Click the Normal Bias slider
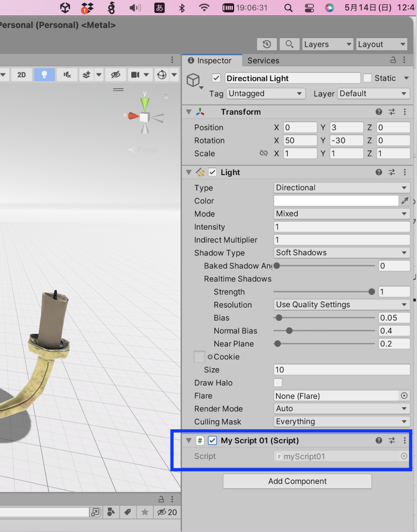 pos(324,331)
